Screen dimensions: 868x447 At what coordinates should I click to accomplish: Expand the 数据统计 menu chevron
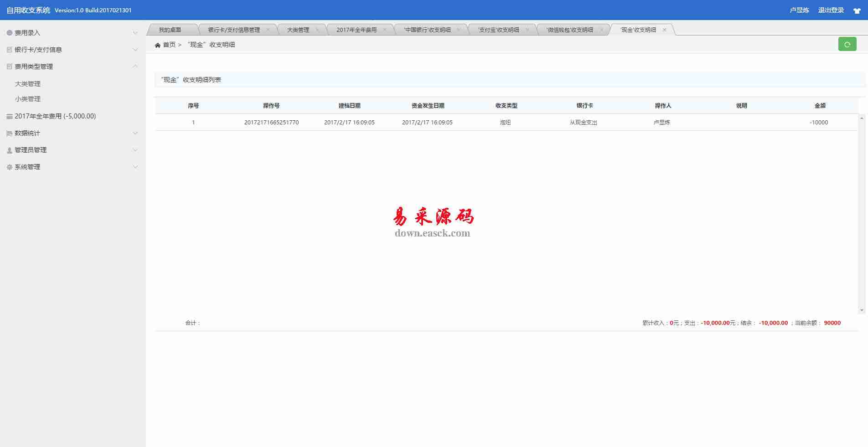click(135, 133)
